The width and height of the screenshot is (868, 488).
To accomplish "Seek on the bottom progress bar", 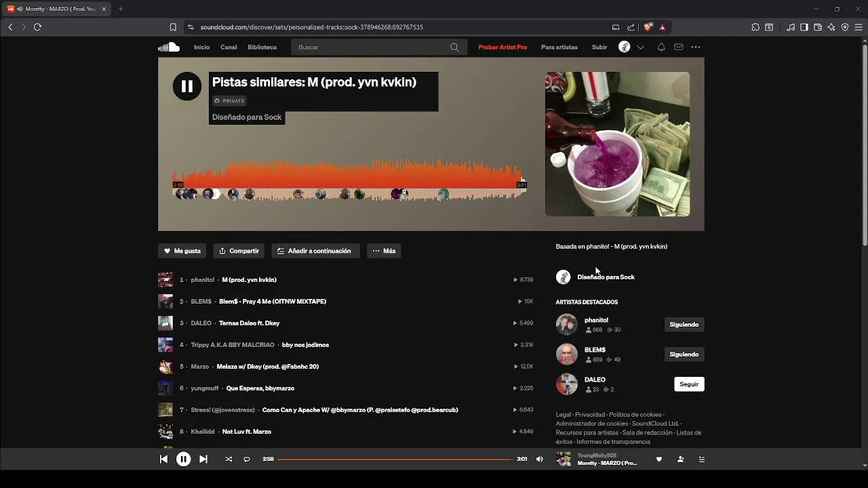I will click(x=395, y=459).
